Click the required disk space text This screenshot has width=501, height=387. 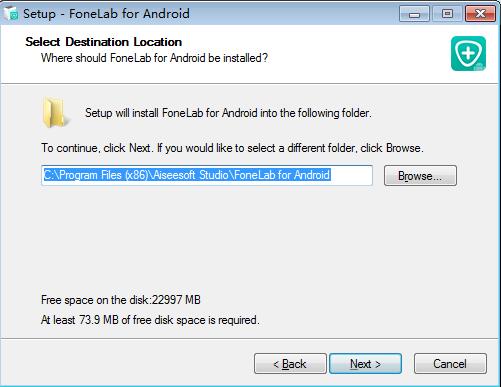(x=150, y=320)
